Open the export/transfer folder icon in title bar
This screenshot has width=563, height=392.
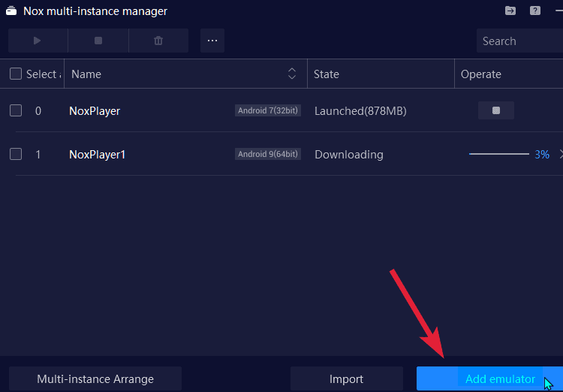point(510,11)
